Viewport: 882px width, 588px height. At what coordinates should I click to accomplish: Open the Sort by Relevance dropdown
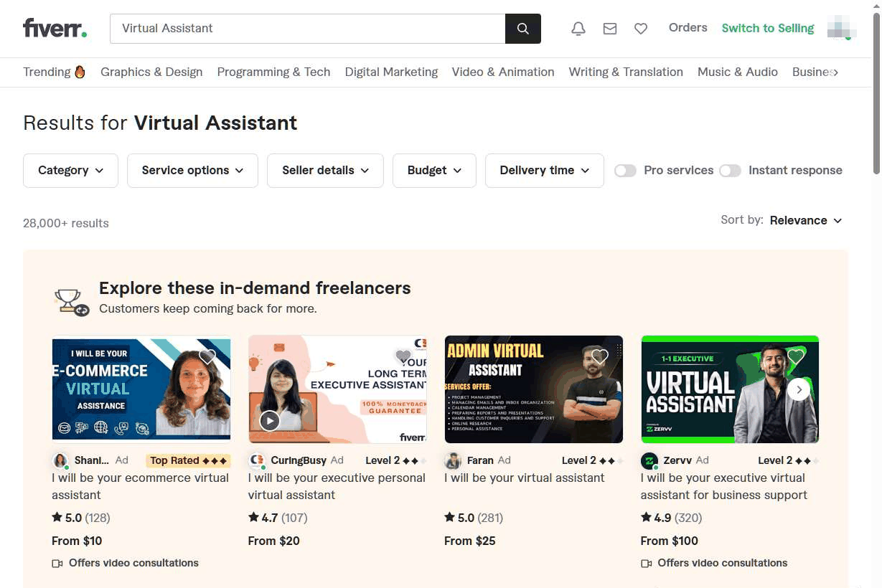coord(806,220)
